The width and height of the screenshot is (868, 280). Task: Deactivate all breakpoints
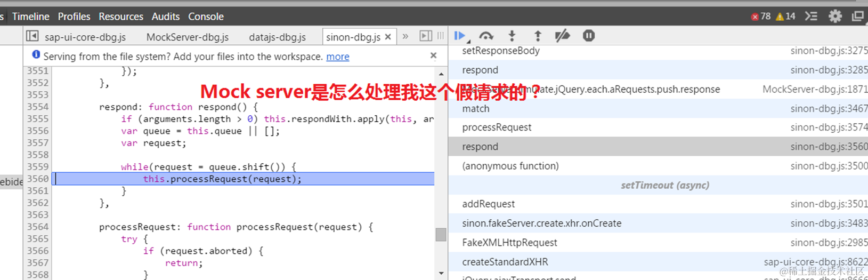pos(562,36)
